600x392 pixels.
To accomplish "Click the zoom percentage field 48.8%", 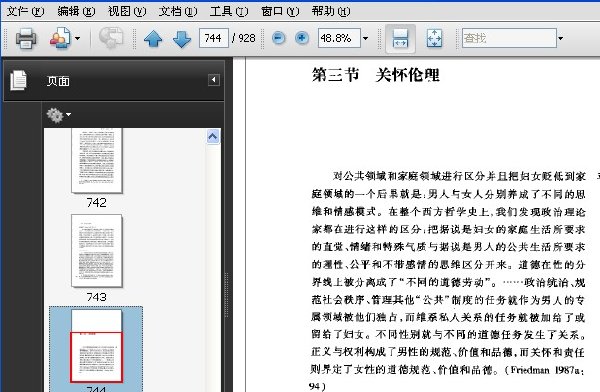I will [x=339, y=38].
